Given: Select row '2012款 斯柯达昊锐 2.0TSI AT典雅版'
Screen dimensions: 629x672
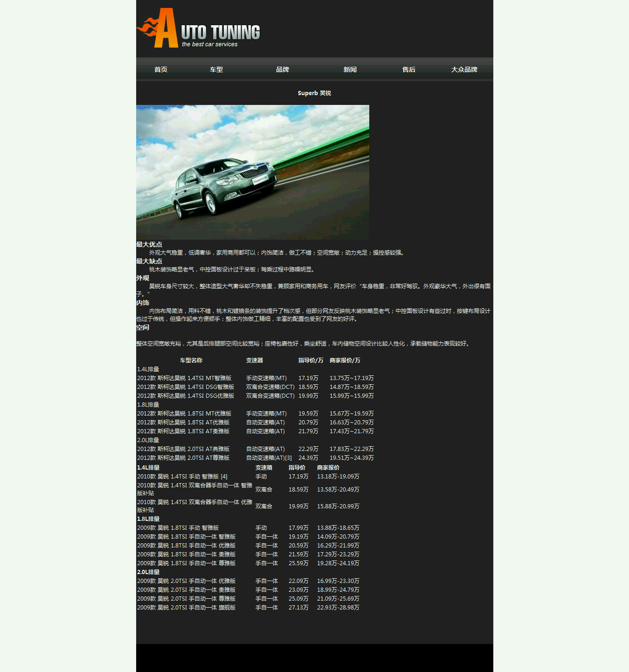Looking at the screenshot, I should [256, 449].
